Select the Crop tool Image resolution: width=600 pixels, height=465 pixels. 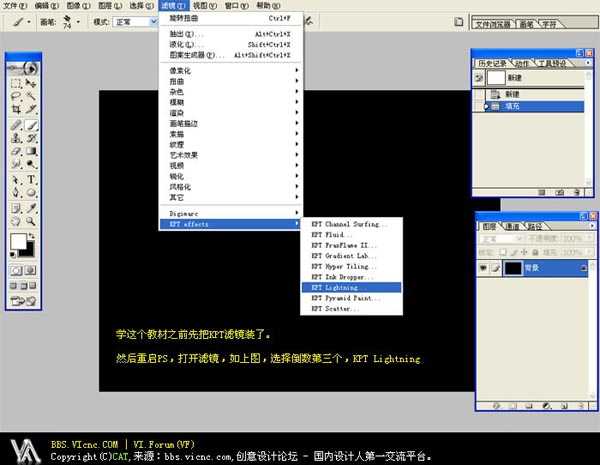(x=16, y=109)
